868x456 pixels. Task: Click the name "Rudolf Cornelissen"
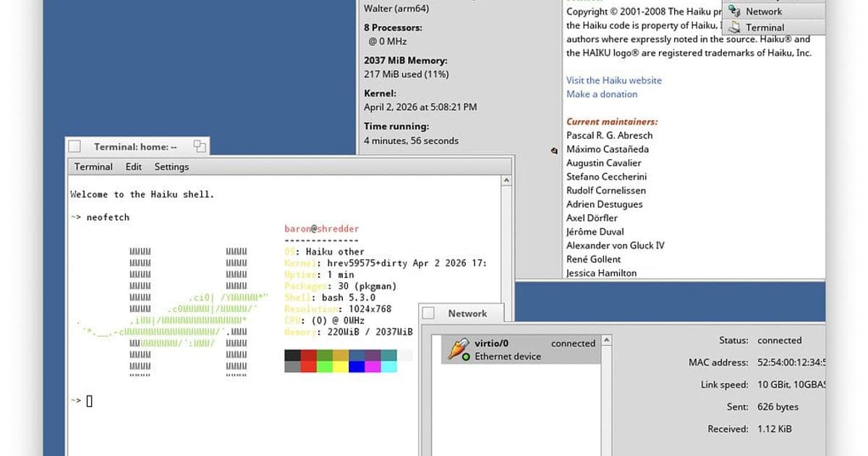606,190
